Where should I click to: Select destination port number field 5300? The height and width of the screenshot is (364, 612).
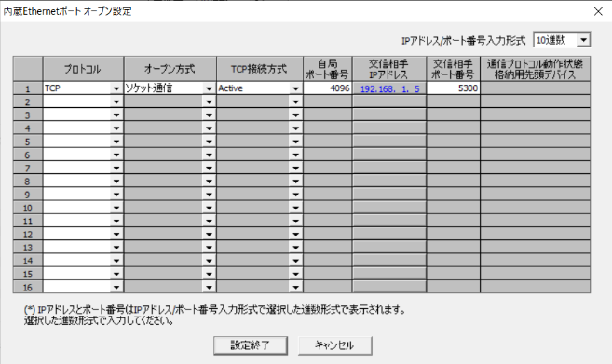[453, 88]
